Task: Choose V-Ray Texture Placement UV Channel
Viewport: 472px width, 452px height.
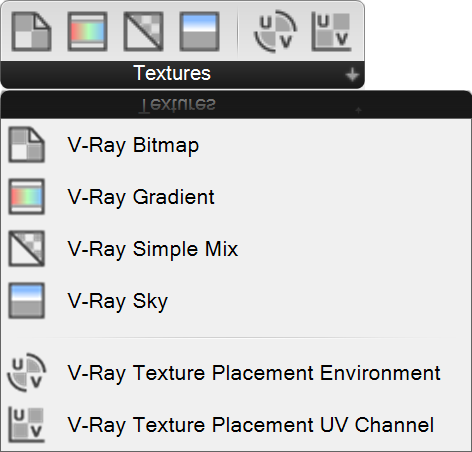Action: point(250,425)
